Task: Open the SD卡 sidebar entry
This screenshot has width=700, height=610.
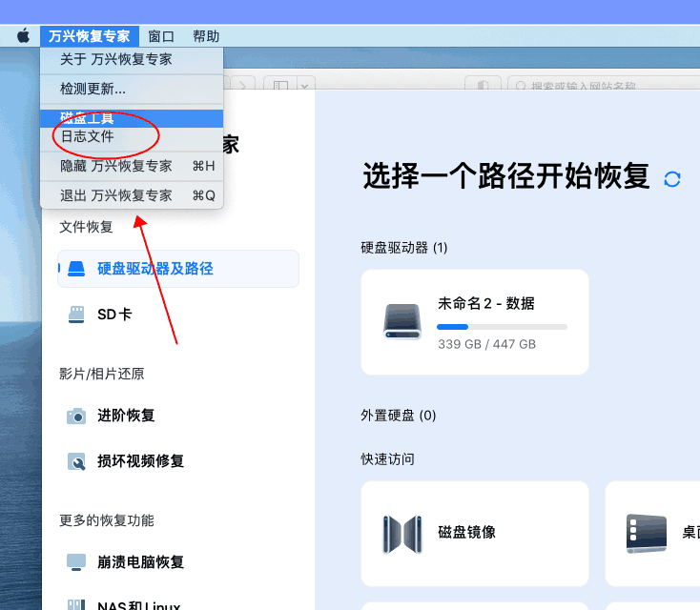Action: point(178,315)
